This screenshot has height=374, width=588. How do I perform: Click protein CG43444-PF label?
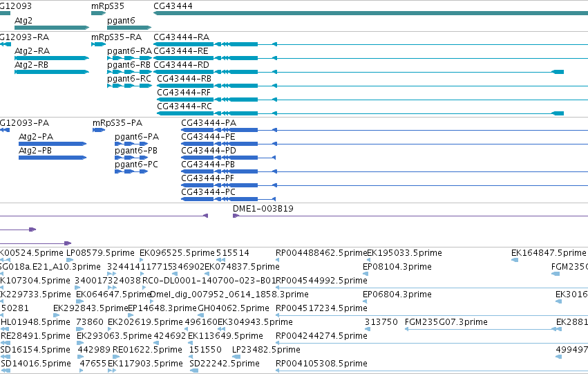[208, 178]
